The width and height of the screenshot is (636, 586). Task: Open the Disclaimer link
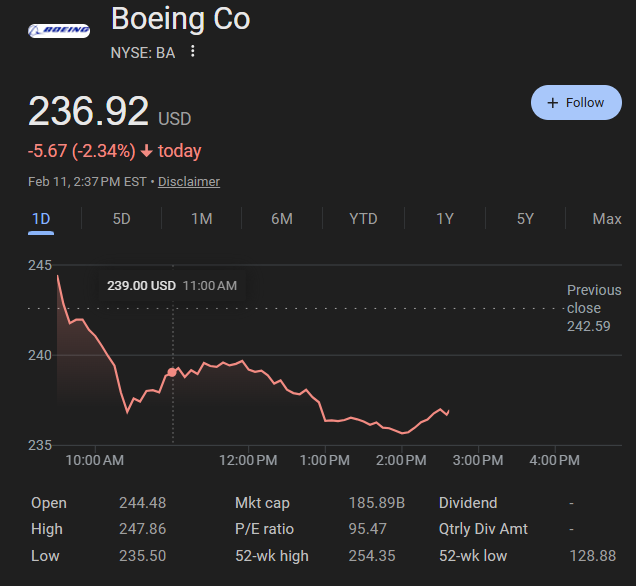[189, 182]
